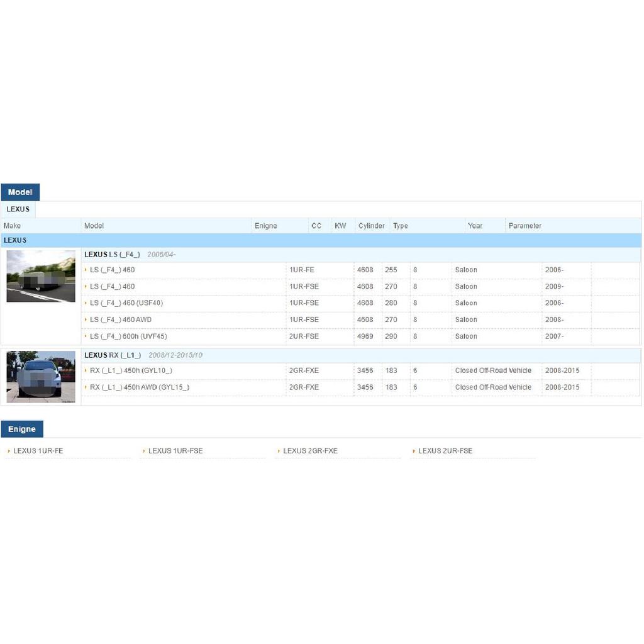
Task: Open the LS (_F4_) 460 (USF40) model link
Action: point(126,303)
